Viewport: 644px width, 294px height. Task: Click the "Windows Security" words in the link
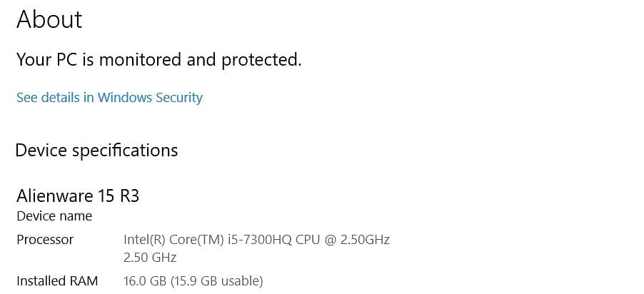tap(150, 98)
